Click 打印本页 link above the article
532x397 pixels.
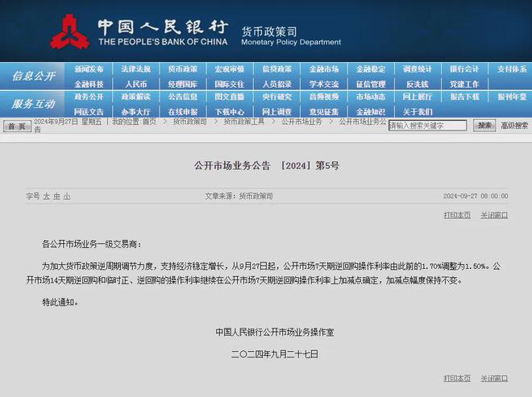click(457, 215)
